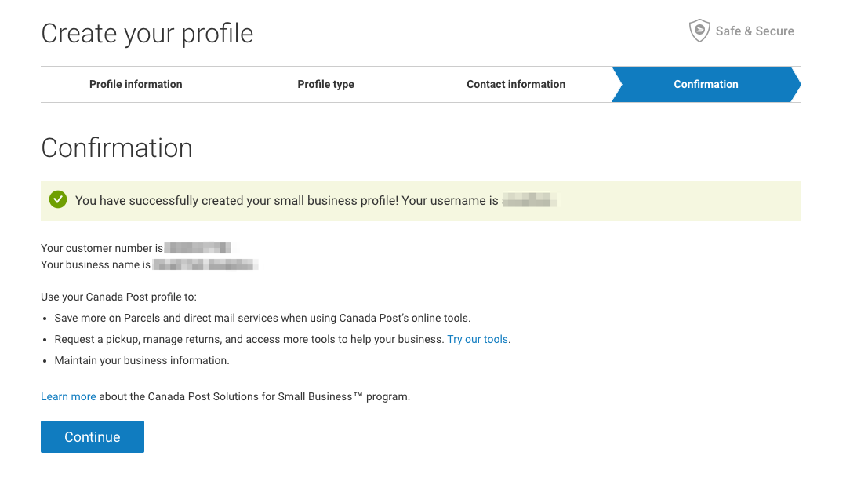Select the Confirmation step
Image resolution: width=868 pixels, height=485 pixels.
click(706, 84)
